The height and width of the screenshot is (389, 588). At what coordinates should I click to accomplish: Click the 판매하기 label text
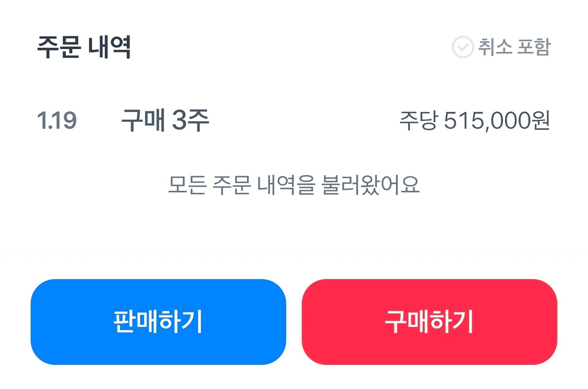point(158,322)
